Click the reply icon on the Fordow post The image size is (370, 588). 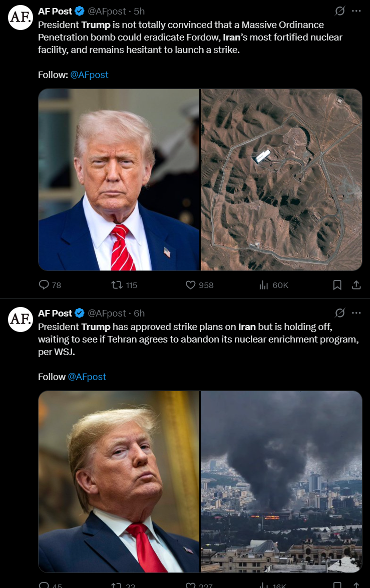coord(44,285)
